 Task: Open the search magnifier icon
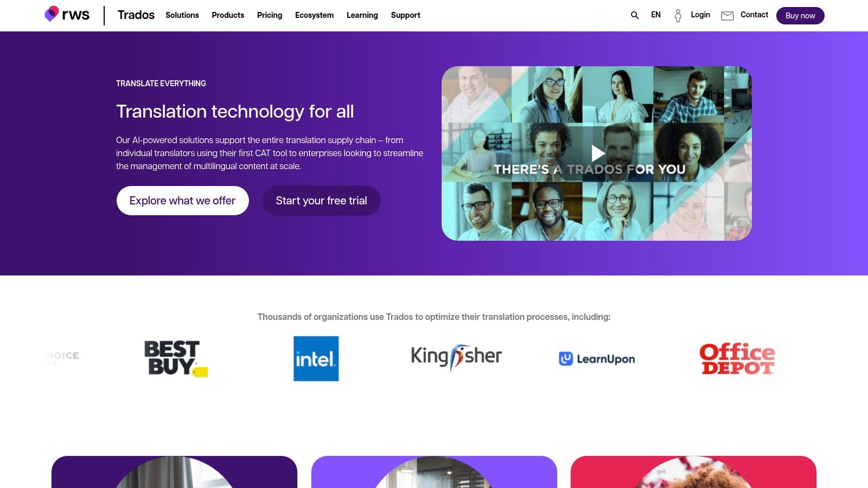point(635,15)
